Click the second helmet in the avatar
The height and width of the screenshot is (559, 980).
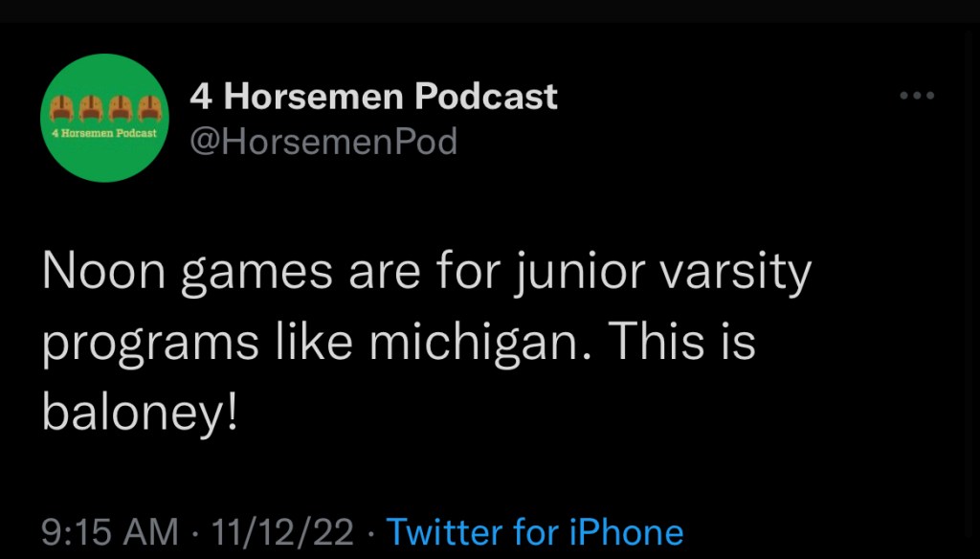(x=92, y=107)
